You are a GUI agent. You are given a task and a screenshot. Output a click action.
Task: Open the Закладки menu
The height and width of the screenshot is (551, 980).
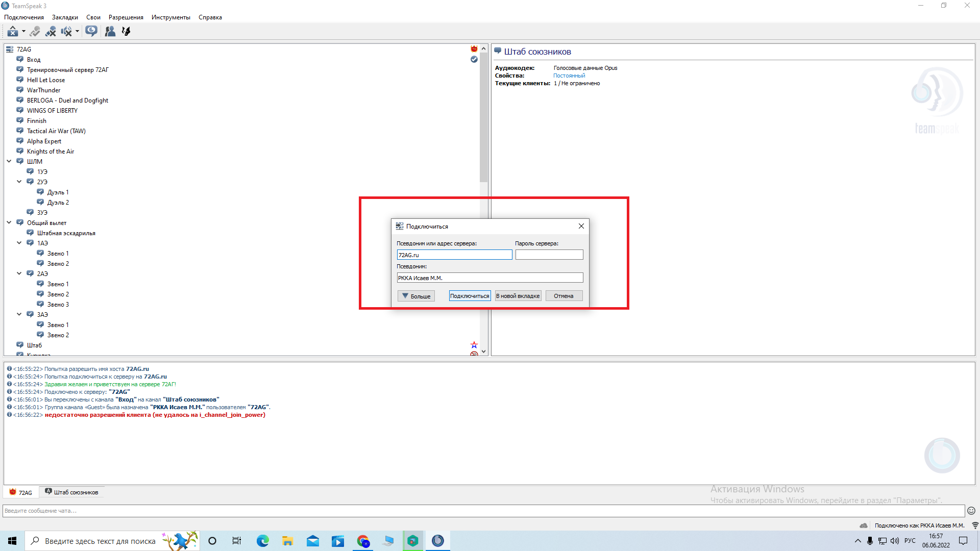point(65,17)
